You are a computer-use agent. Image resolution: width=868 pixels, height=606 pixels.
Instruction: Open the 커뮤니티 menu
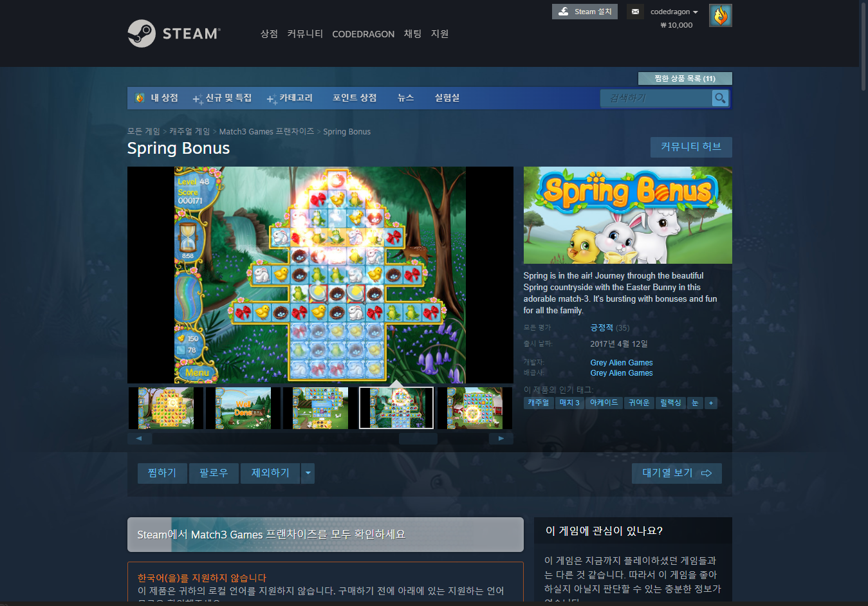point(305,34)
